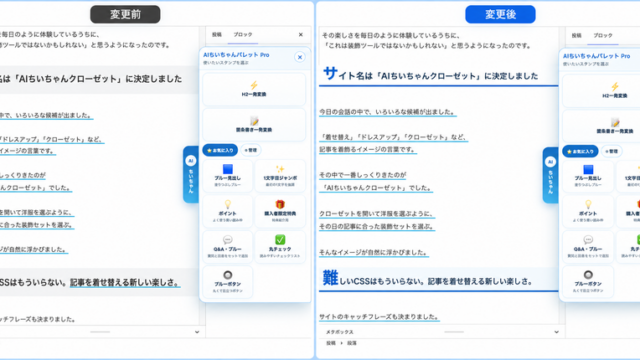Select ポイント lightbulb stamp in right palette

coord(588,212)
